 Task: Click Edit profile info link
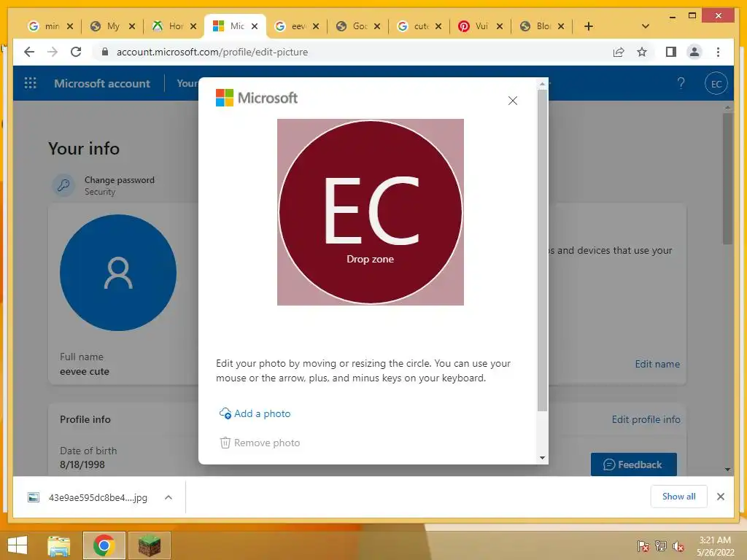click(x=646, y=419)
